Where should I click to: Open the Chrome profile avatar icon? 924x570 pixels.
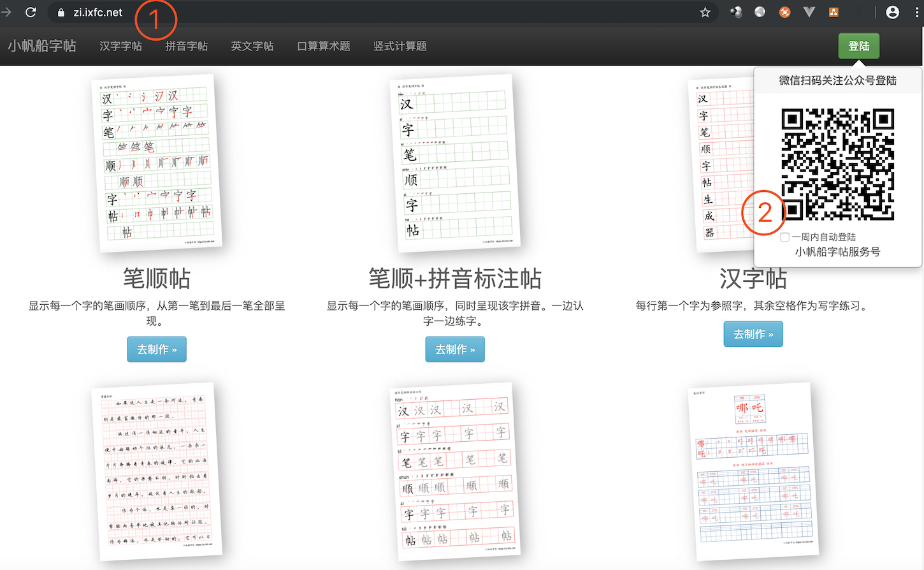click(892, 12)
